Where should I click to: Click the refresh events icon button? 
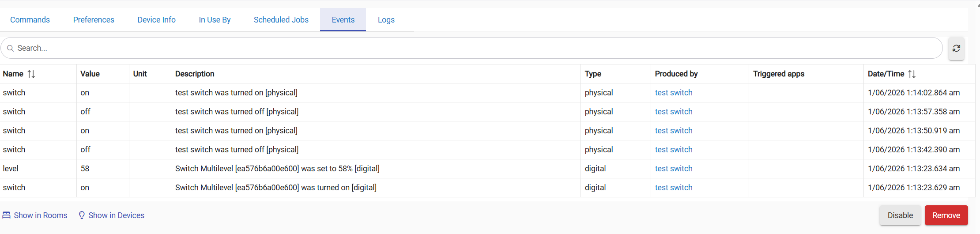click(x=956, y=49)
